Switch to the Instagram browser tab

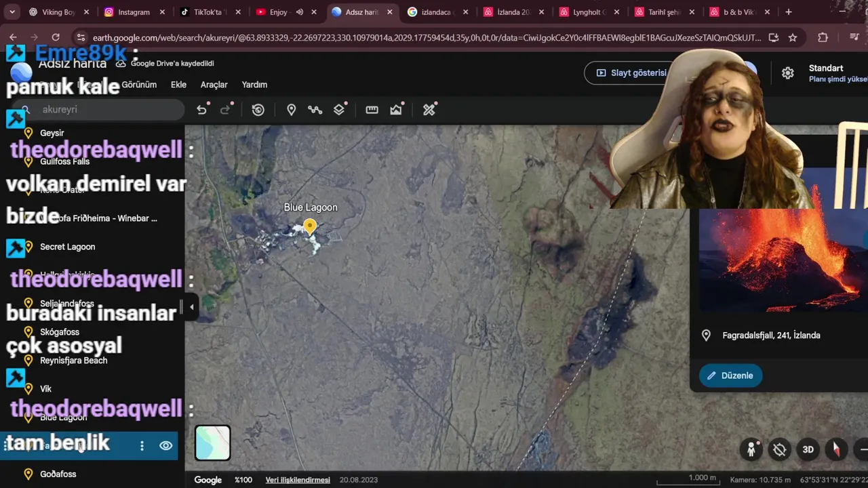(x=134, y=12)
